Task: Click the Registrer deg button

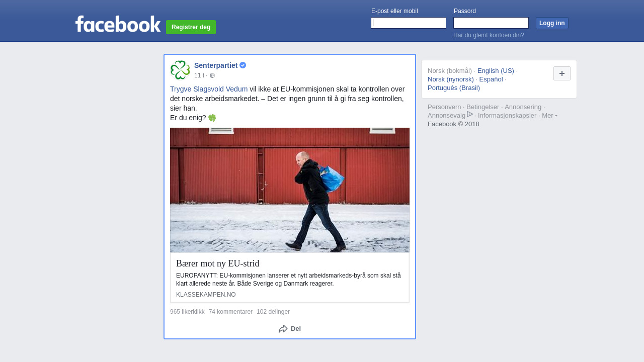Action: point(191,27)
